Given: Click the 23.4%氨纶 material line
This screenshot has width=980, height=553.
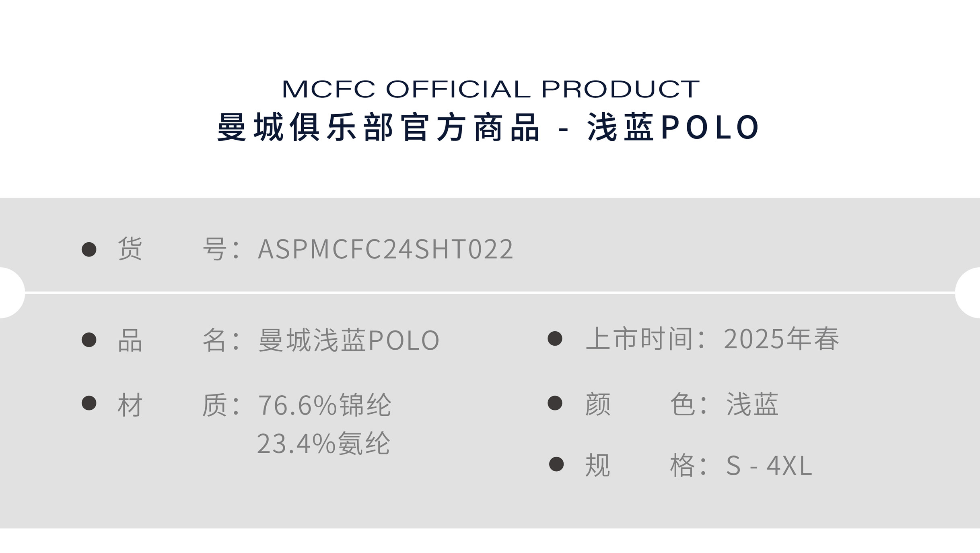Looking at the screenshot, I should pos(323,443).
